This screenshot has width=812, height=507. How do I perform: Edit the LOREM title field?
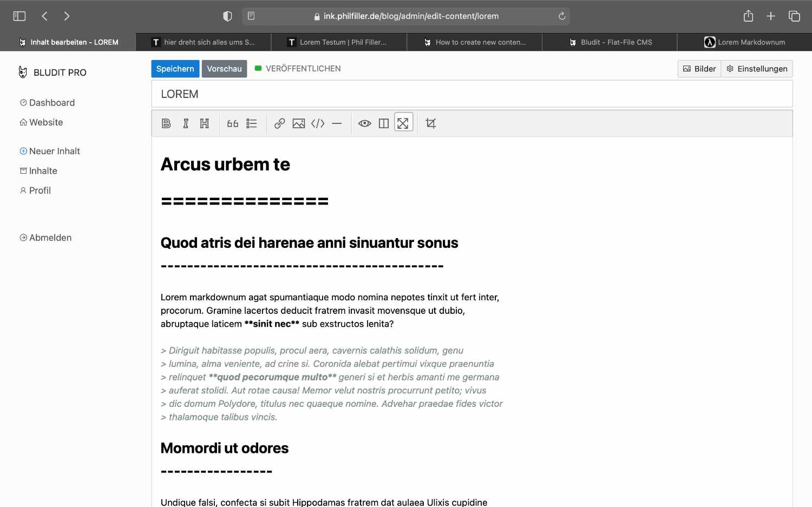click(472, 94)
